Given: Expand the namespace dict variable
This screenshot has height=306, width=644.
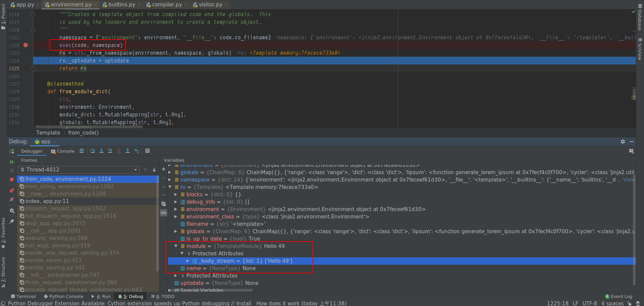Looking at the screenshot, I should pos(170,180).
